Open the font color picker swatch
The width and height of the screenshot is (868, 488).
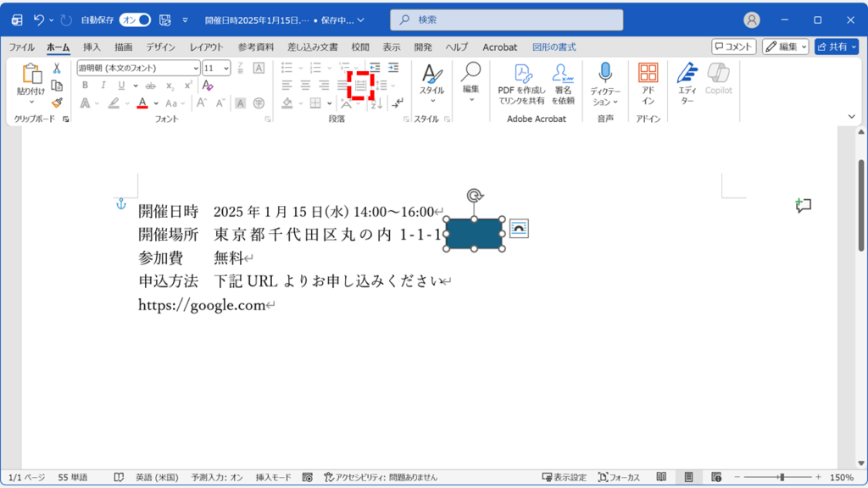(142, 103)
